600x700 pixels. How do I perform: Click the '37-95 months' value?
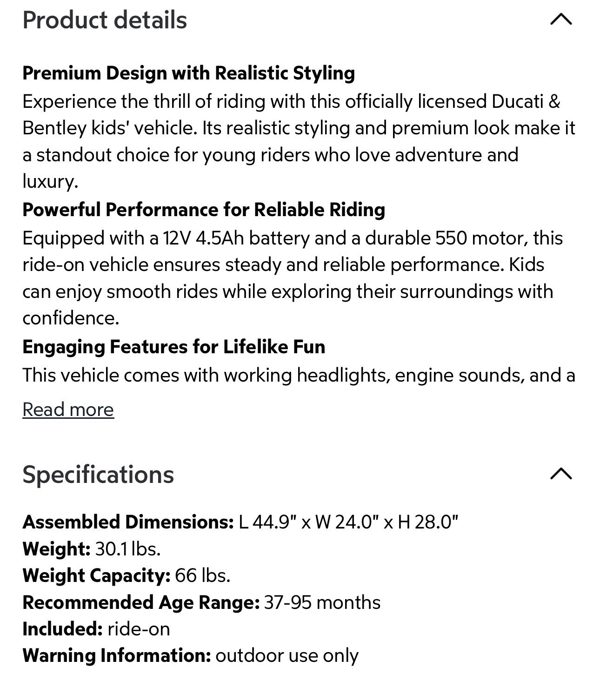pos(322,602)
